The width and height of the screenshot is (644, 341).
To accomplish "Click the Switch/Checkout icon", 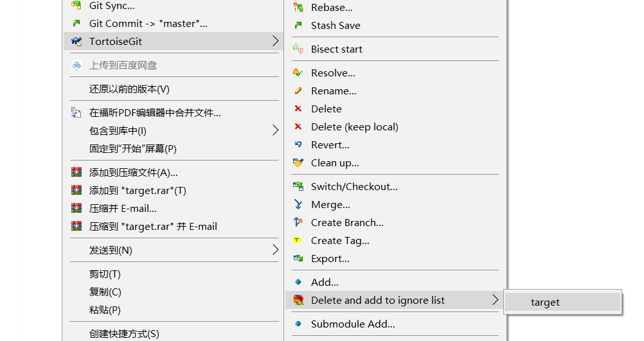I will (298, 187).
